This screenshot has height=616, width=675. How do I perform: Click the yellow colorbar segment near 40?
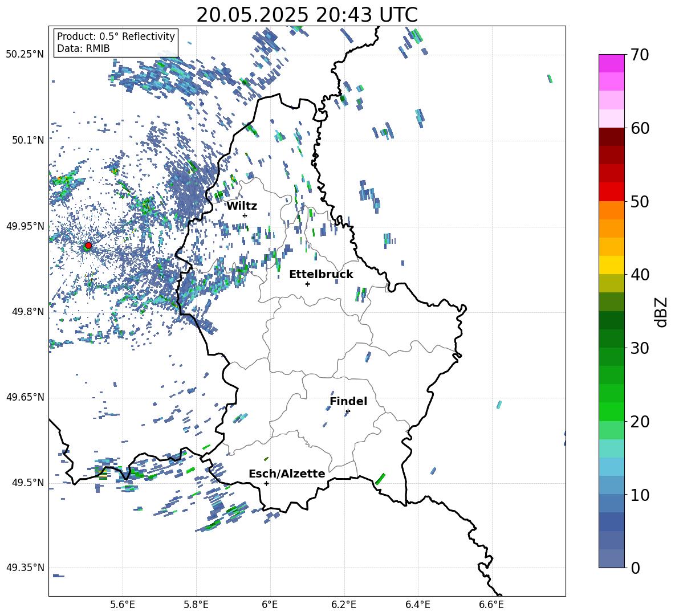(x=611, y=265)
